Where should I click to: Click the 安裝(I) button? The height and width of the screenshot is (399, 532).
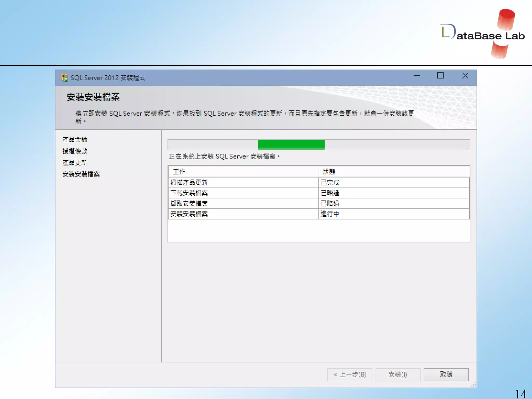point(398,374)
